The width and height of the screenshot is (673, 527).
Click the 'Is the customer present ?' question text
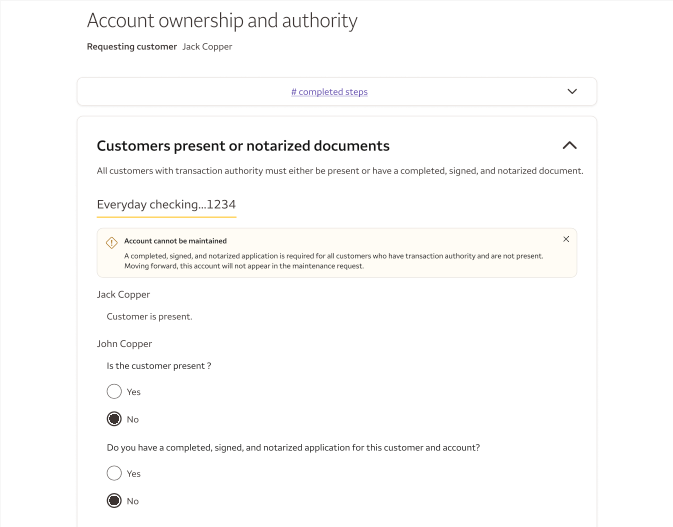coord(159,366)
